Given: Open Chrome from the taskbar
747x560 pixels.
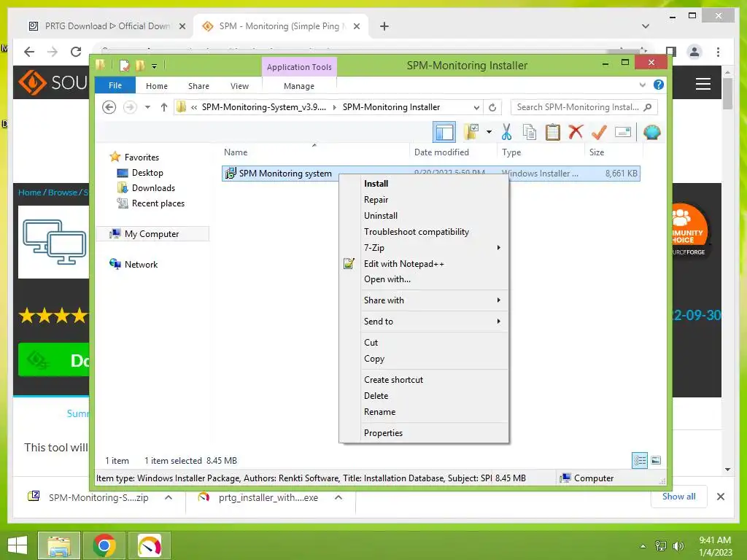Looking at the screenshot, I should coord(104,545).
